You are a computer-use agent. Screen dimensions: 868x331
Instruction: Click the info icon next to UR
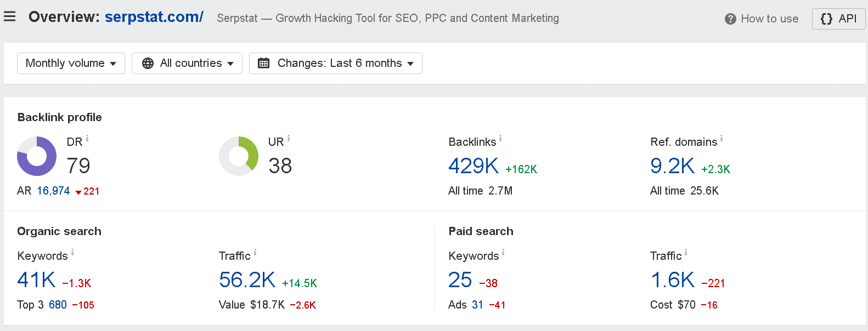(x=289, y=139)
